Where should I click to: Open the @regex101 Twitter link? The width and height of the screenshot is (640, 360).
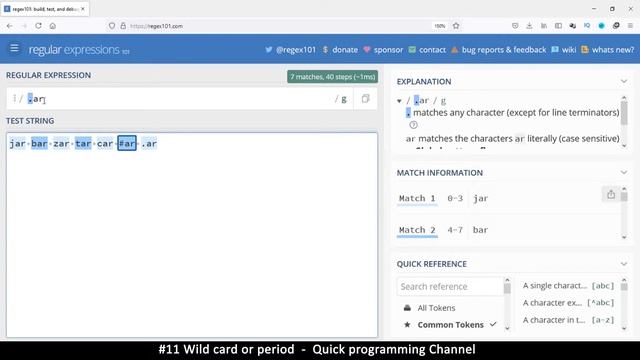291,50
